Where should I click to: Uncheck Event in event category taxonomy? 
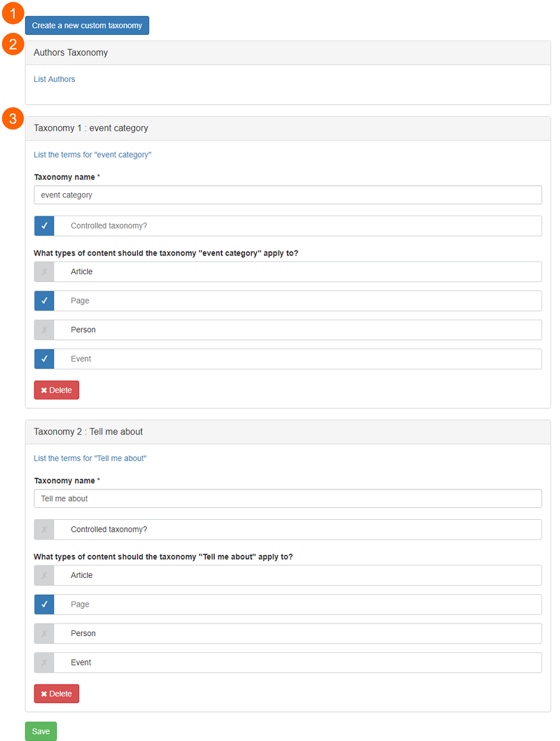(x=44, y=359)
